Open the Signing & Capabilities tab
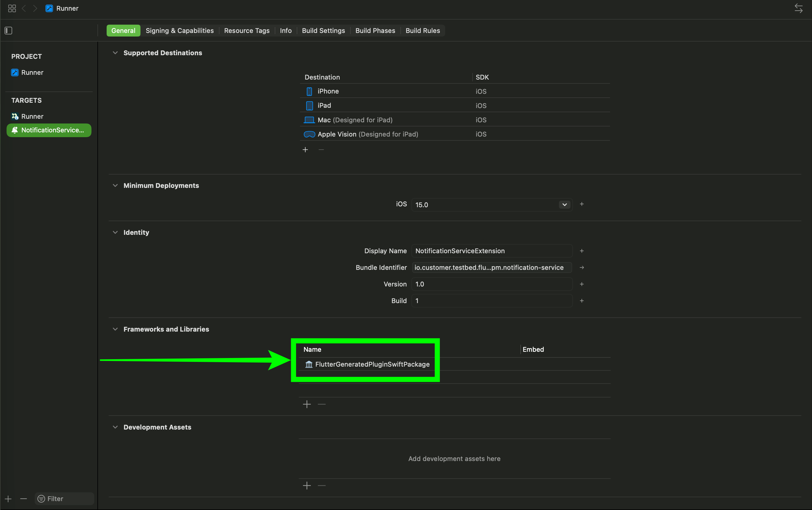Screen dimensions: 812x510 point(179,30)
